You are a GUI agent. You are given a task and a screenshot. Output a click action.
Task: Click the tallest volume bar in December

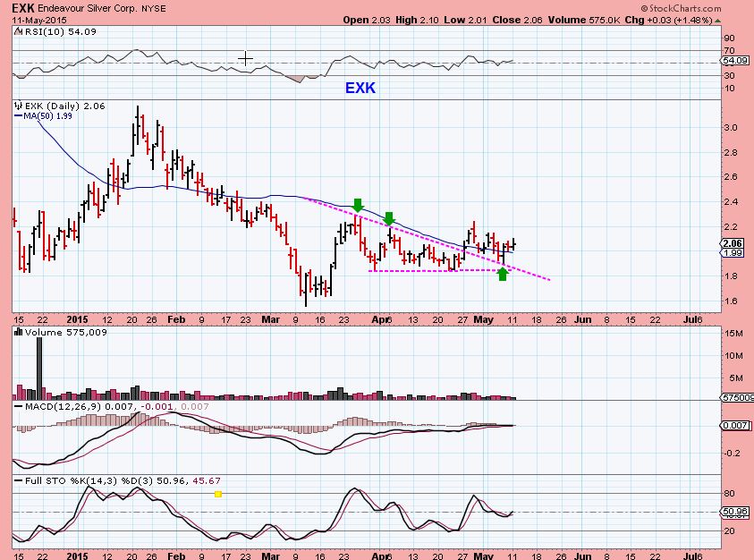click(x=39, y=369)
